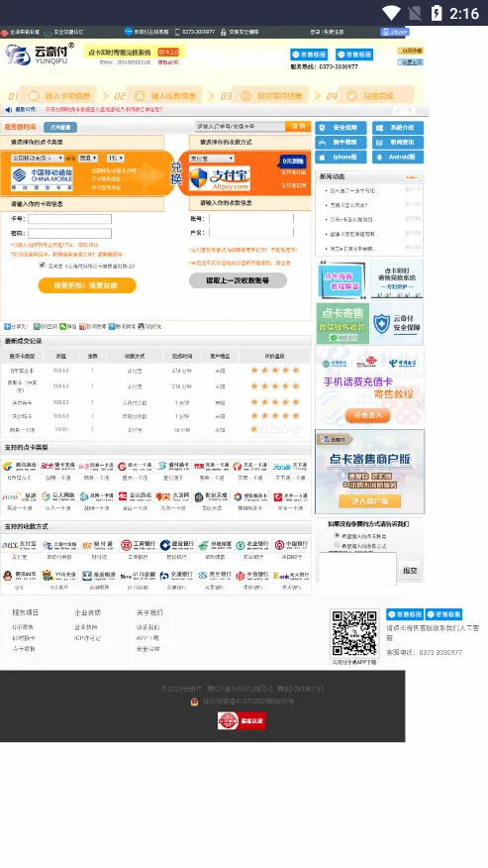The width and height of the screenshot is (488, 868).
Task: Go to step 04 兑换完成
Action: click(x=369, y=96)
